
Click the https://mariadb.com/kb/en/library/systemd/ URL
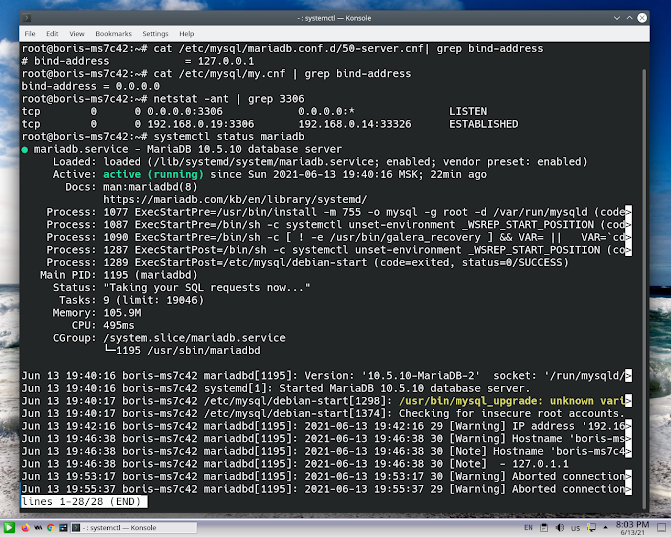[x=235, y=200]
